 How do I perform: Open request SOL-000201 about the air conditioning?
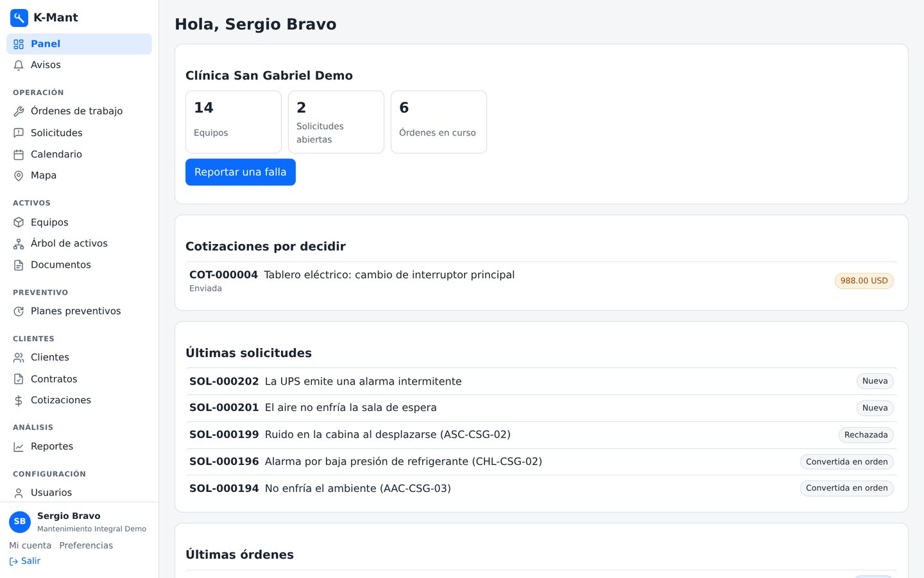click(x=542, y=408)
